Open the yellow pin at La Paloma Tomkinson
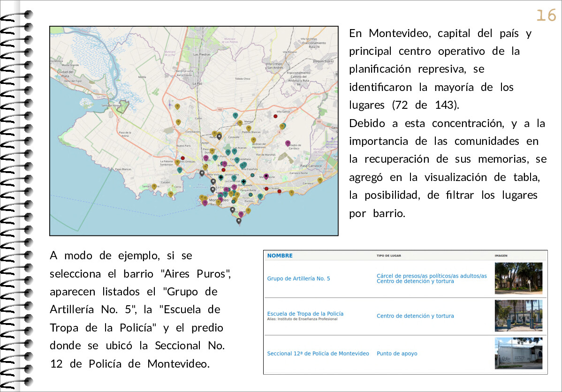The height and width of the screenshot is (392, 562). click(177, 162)
